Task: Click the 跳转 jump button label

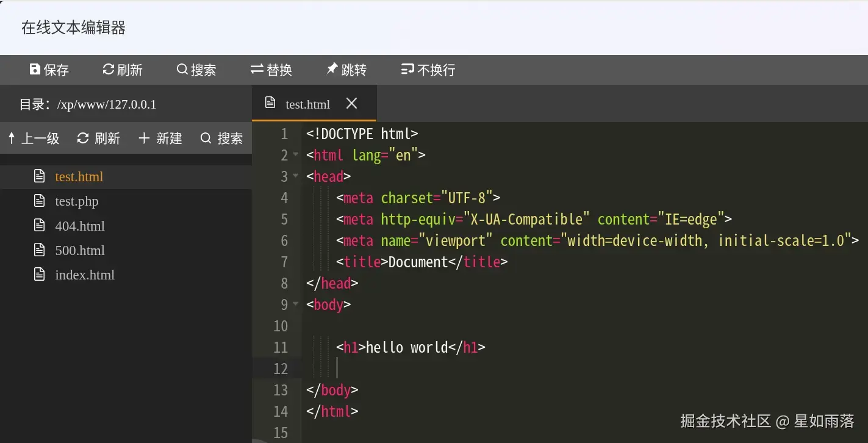Action: 354,70
